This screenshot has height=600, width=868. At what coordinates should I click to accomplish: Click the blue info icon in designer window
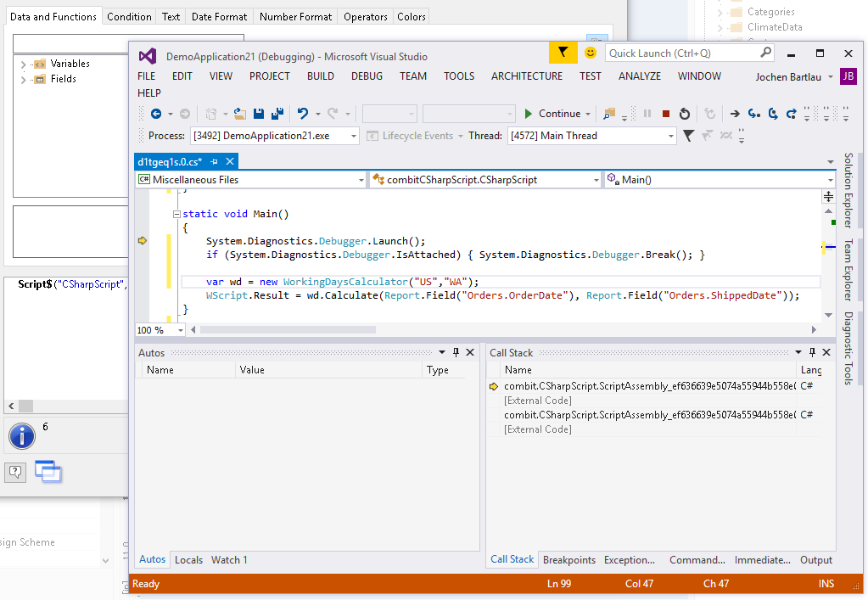pos(22,436)
